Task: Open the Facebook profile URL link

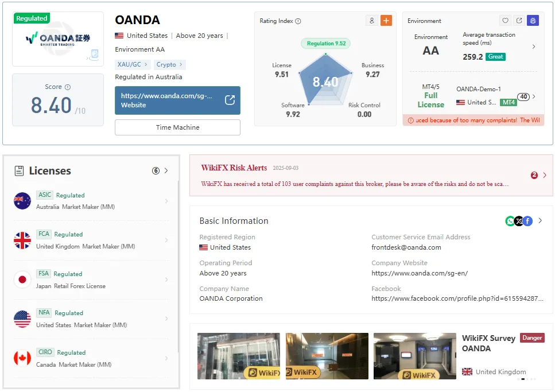Action: pyautogui.click(x=457, y=298)
